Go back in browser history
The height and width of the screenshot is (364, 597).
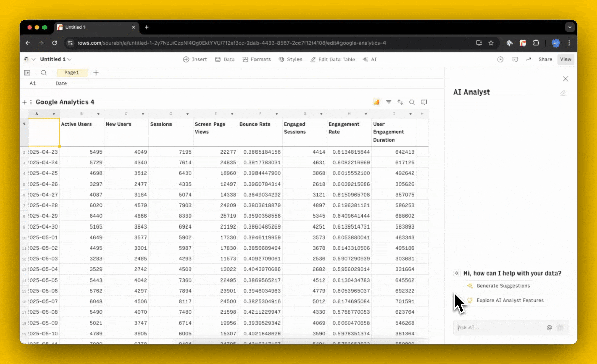tap(28, 43)
